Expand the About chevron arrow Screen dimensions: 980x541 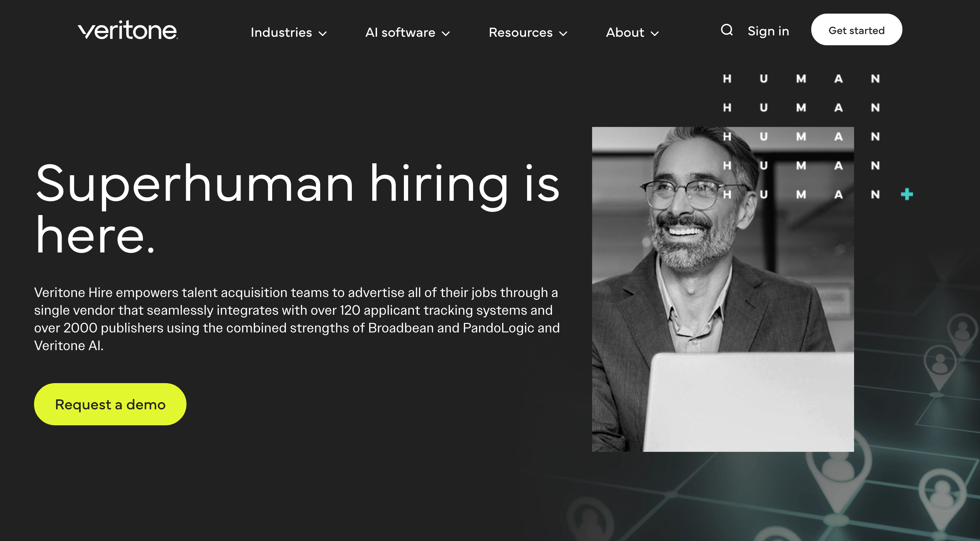[654, 33]
